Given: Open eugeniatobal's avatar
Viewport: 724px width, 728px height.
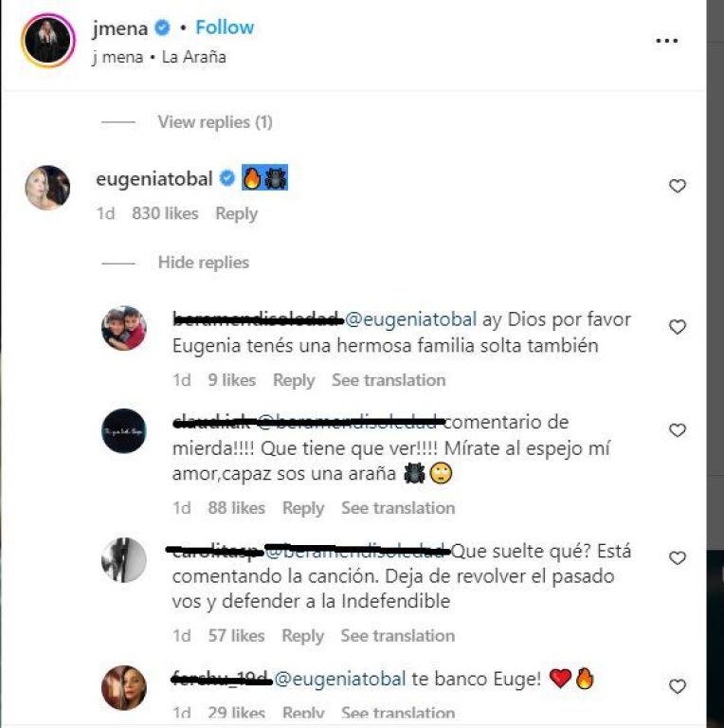Looking at the screenshot, I should (x=47, y=188).
